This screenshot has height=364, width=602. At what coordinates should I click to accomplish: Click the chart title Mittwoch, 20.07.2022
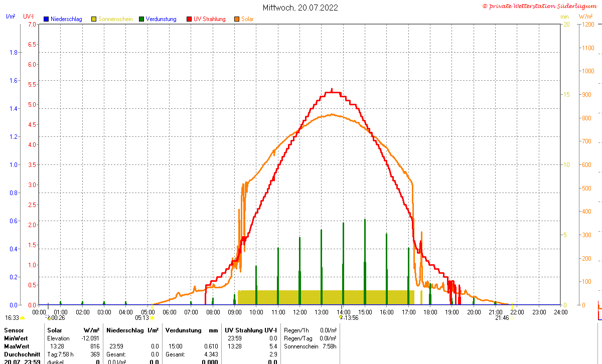coord(300,8)
